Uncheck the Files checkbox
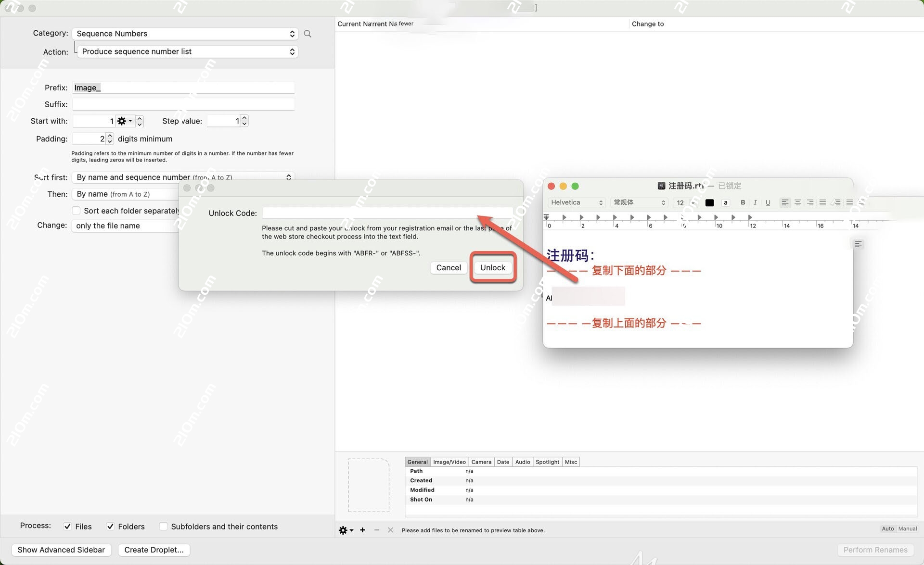Screen dimensions: 924x565 click(68, 526)
